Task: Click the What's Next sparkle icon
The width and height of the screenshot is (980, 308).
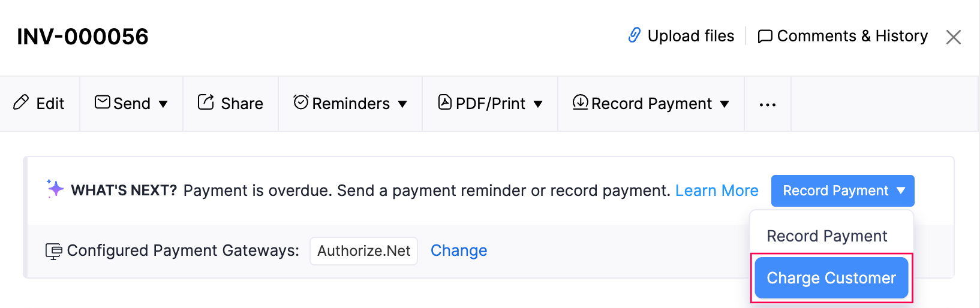Action: pos(55,189)
